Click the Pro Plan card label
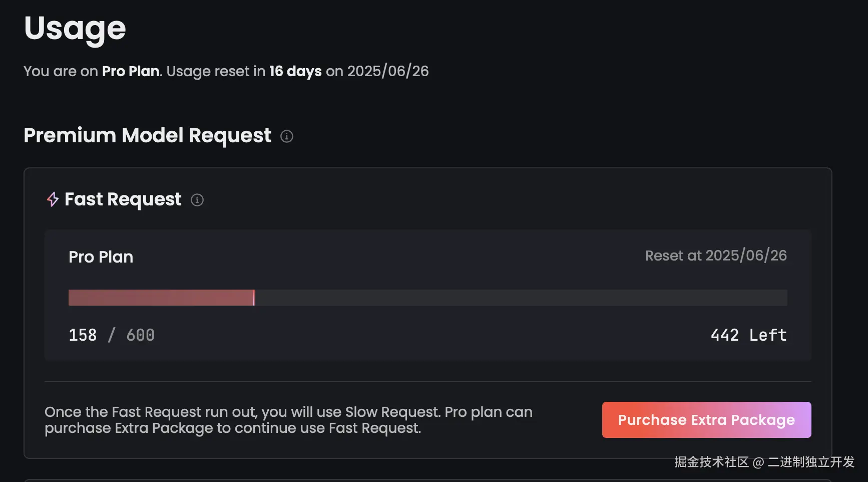The height and width of the screenshot is (482, 868). (101, 257)
